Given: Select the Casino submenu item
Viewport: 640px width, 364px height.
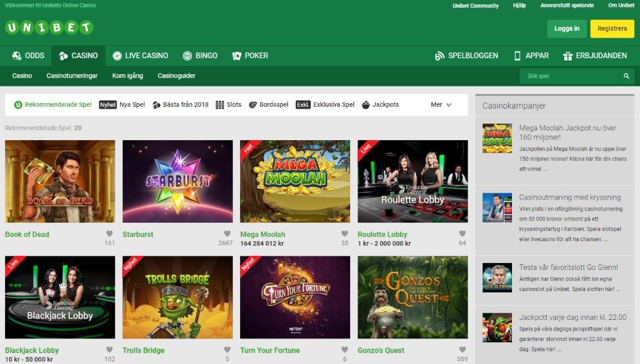Looking at the screenshot, I should pyautogui.click(x=22, y=75).
